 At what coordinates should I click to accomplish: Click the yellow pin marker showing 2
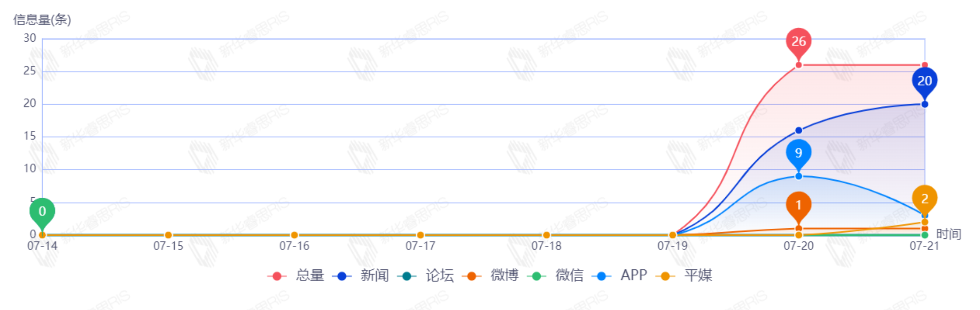point(924,199)
